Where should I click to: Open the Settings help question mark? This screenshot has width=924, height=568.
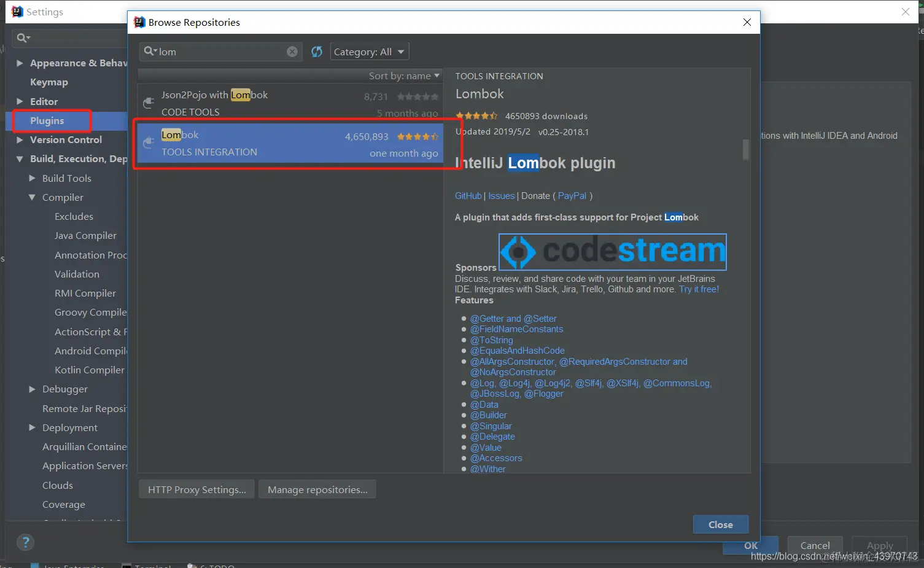(x=25, y=542)
